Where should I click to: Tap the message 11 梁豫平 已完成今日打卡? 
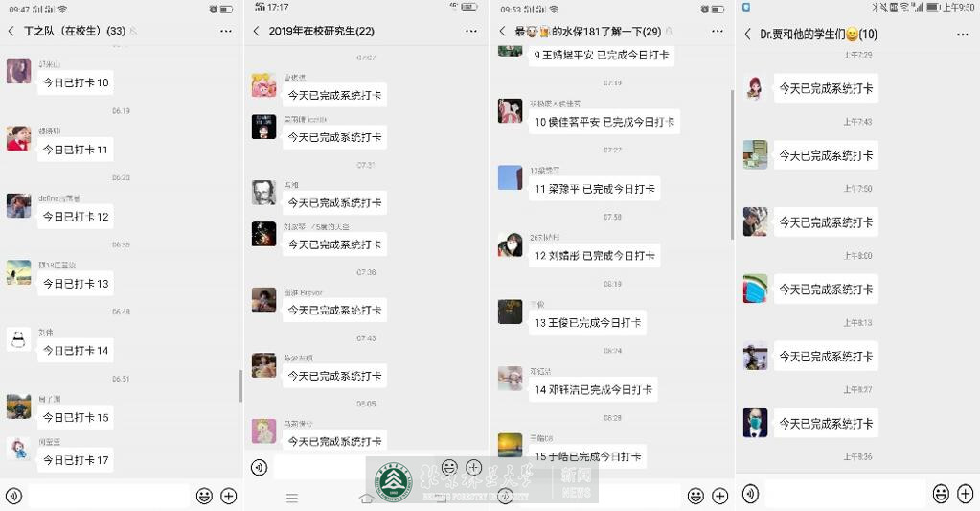point(594,189)
